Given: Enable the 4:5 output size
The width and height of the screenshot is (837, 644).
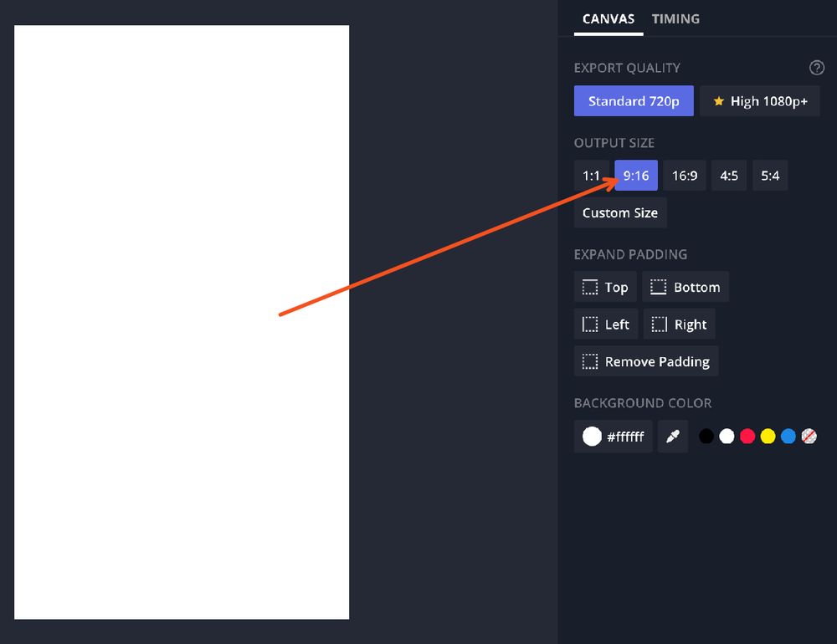Looking at the screenshot, I should coord(728,176).
